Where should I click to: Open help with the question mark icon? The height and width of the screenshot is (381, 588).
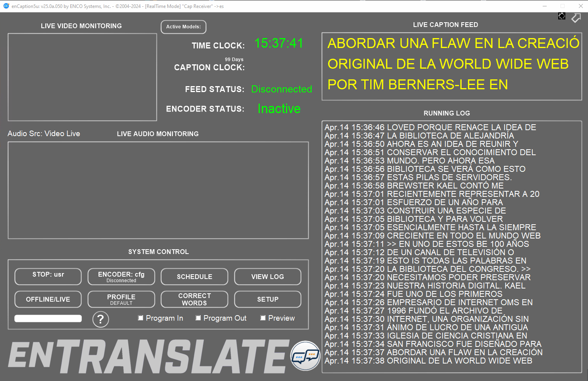101,319
